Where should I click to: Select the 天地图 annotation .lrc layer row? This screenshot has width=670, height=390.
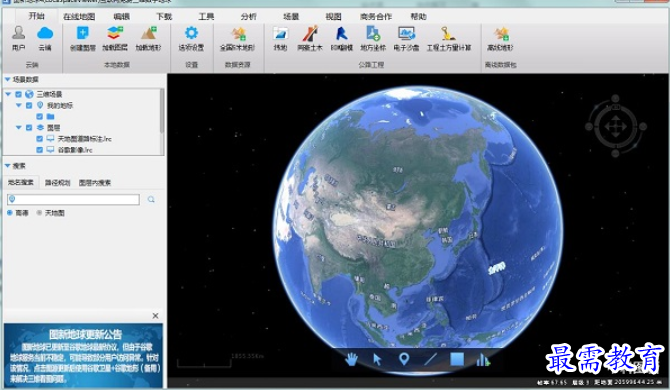click(x=84, y=138)
